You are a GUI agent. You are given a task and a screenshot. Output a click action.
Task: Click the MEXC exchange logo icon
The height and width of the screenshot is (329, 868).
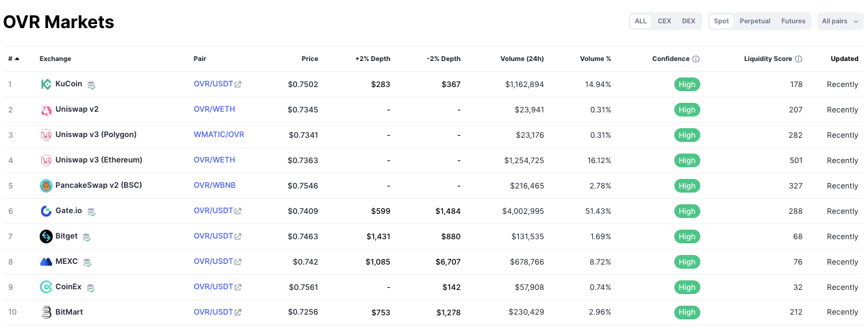pyautogui.click(x=46, y=262)
